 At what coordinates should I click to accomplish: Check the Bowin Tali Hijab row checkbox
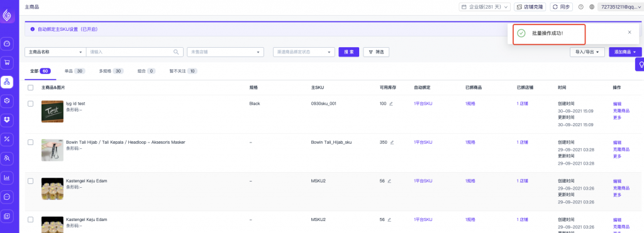[x=30, y=143]
